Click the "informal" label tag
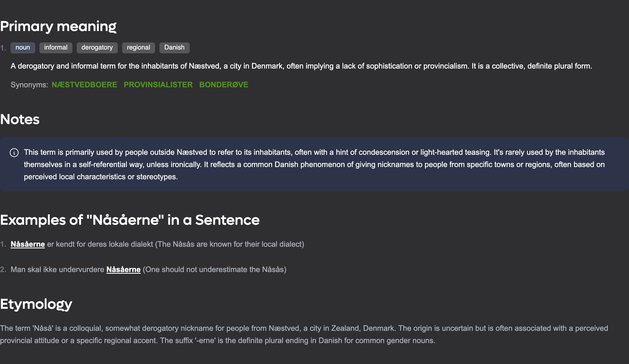629x364 pixels. click(x=56, y=48)
